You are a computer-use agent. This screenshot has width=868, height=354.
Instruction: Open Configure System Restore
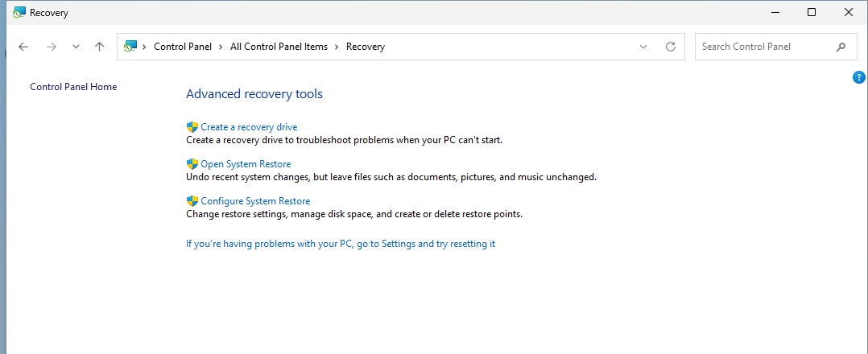click(255, 201)
